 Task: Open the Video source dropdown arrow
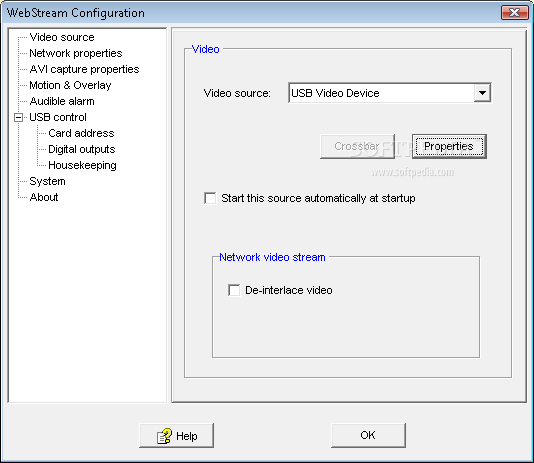point(482,93)
